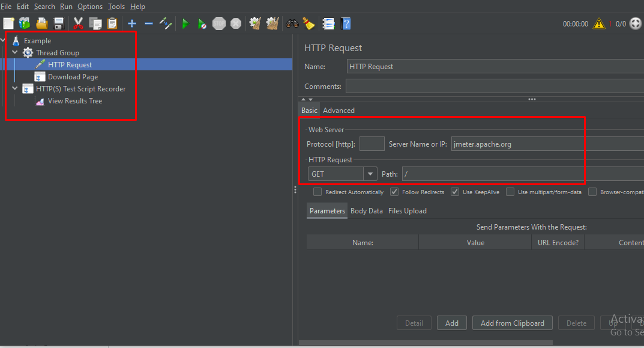
Task: Click the Cut scissors icon
Action: (78, 23)
